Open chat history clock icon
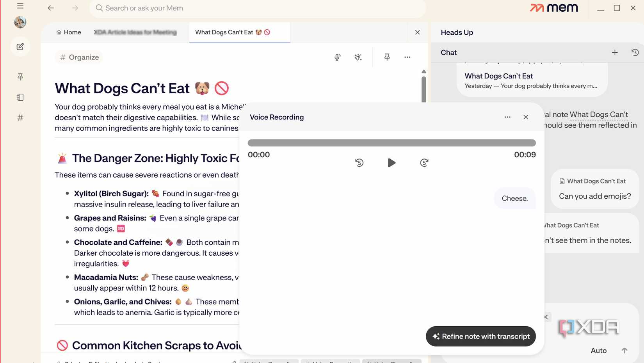This screenshot has height=363, width=644. click(635, 52)
